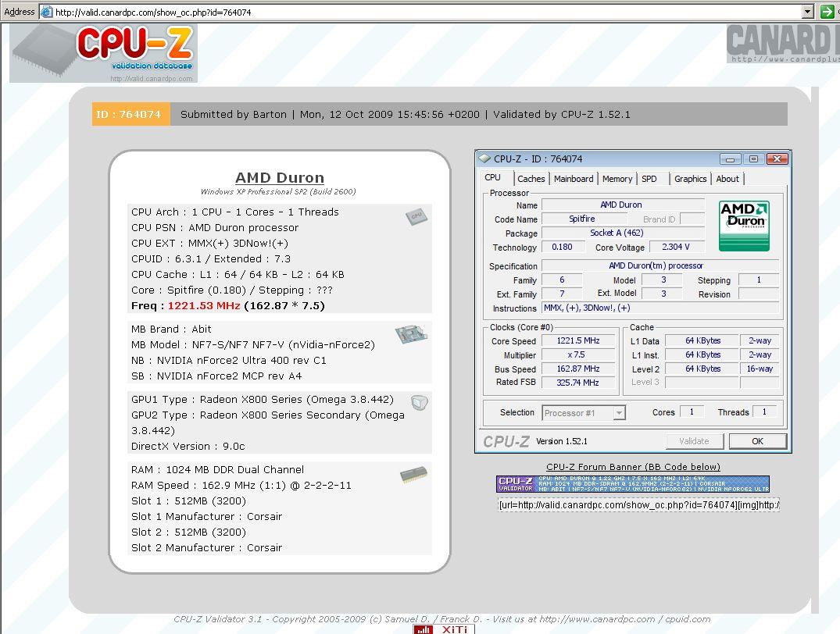
Task: Click the Name AMD Duron field
Action: [x=623, y=205]
